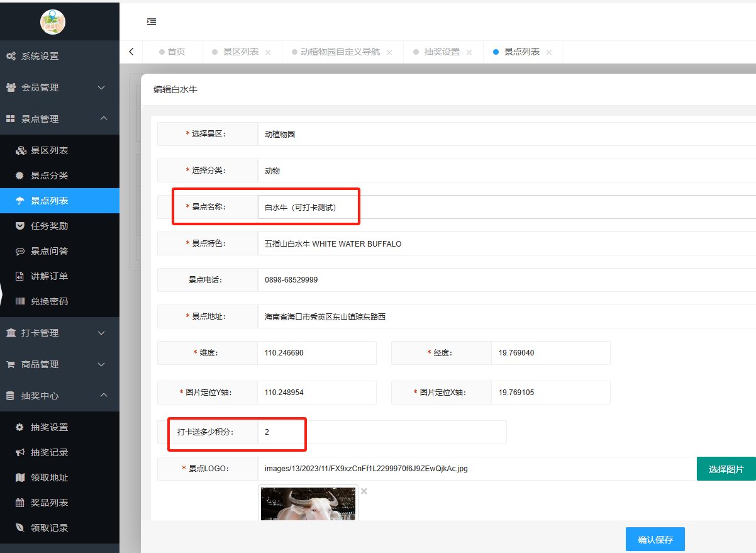Edit the 景点名称 field
The width and height of the screenshot is (756, 553).
point(506,207)
